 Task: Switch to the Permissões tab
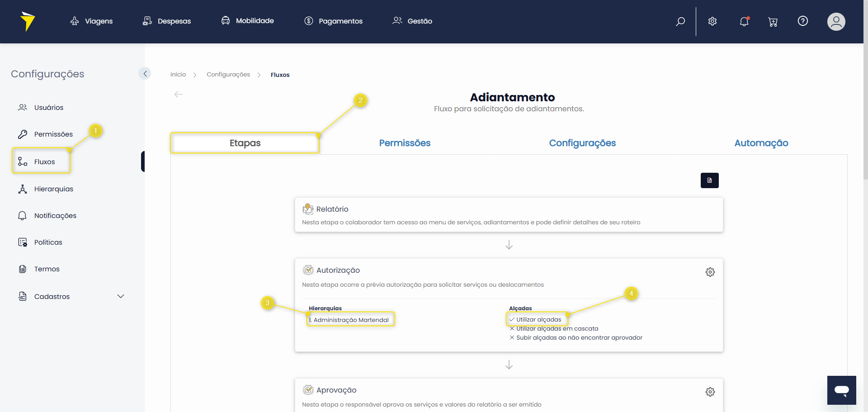405,143
